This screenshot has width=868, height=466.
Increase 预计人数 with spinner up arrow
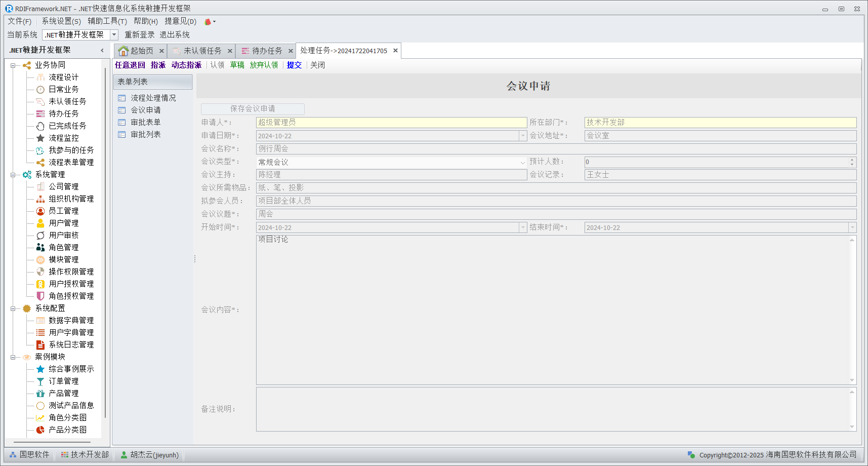(x=852, y=160)
